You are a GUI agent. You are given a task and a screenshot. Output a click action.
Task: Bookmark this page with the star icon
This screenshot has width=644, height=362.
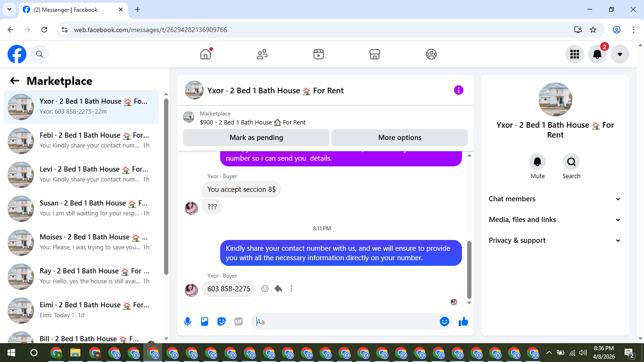point(593,30)
